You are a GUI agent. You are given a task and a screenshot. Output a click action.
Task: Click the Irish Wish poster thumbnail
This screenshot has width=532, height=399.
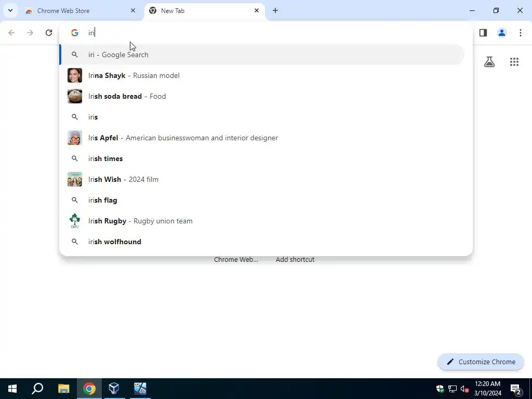click(x=75, y=179)
